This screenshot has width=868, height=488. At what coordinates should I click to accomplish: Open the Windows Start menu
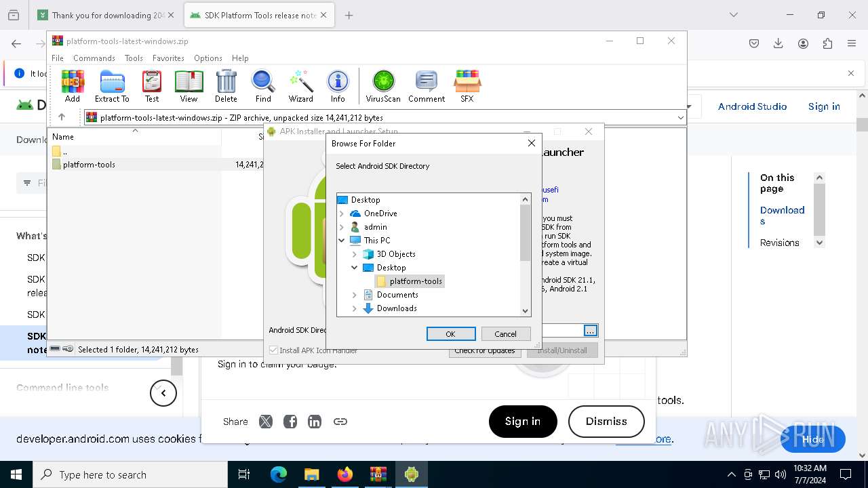point(16,474)
